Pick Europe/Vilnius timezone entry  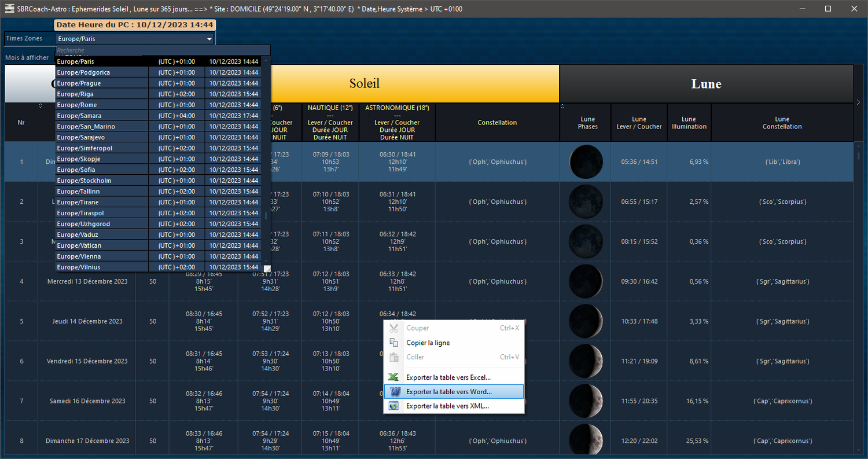coord(158,267)
